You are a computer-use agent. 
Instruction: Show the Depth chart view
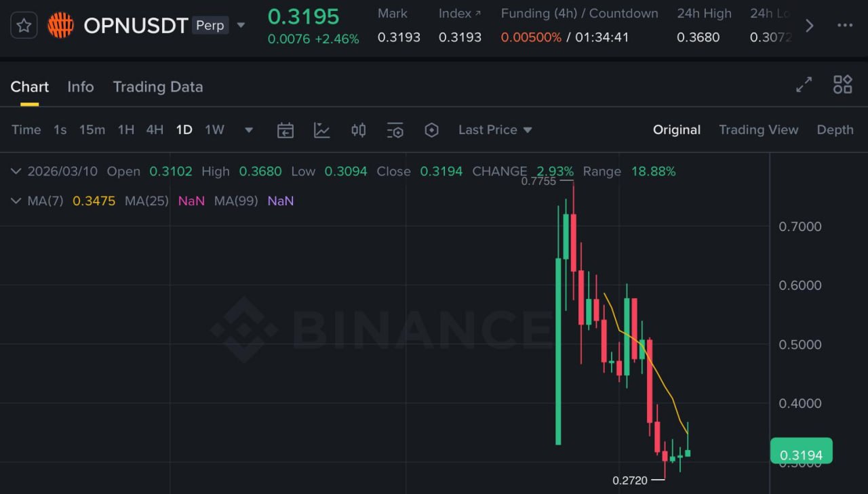pyautogui.click(x=835, y=129)
